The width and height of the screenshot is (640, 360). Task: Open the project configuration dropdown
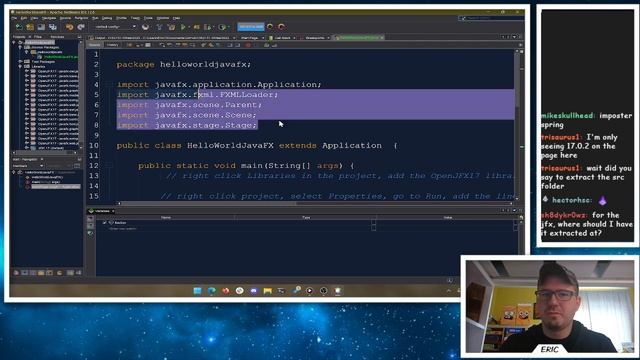pyautogui.click(x=115, y=27)
